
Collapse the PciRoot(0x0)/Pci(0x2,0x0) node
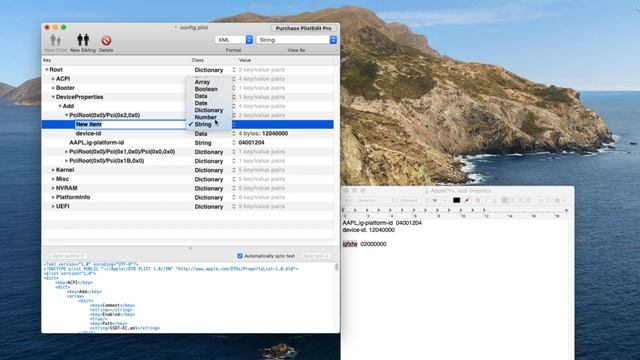[x=66, y=115]
